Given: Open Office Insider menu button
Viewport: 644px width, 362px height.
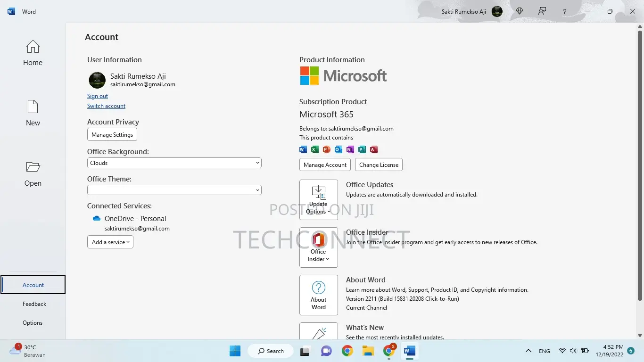Looking at the screenshot, I should [319, 247].
